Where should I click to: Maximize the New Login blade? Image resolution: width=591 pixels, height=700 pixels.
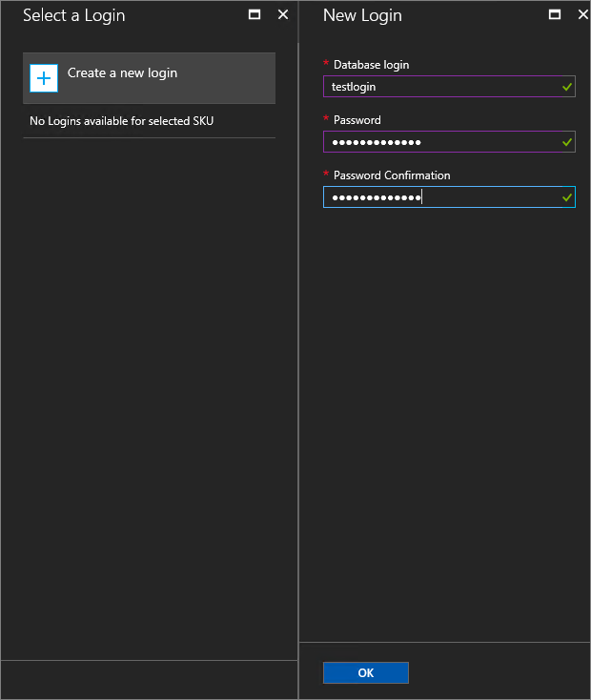tap(555, 15)
